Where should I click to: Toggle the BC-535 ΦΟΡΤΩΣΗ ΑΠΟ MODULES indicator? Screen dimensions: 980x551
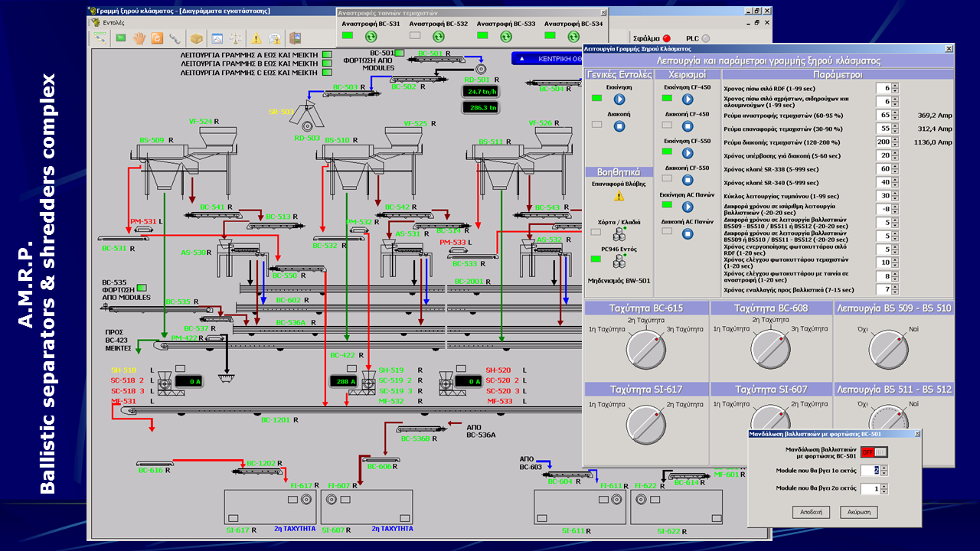[x=142, y=289]
